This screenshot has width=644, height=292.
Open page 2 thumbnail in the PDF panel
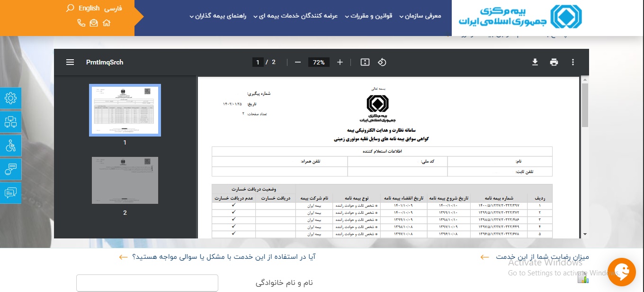coord(125,180)
